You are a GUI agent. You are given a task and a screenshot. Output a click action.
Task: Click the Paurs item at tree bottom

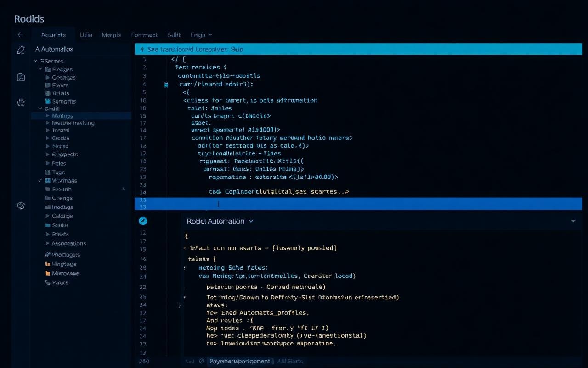[60, 282]
